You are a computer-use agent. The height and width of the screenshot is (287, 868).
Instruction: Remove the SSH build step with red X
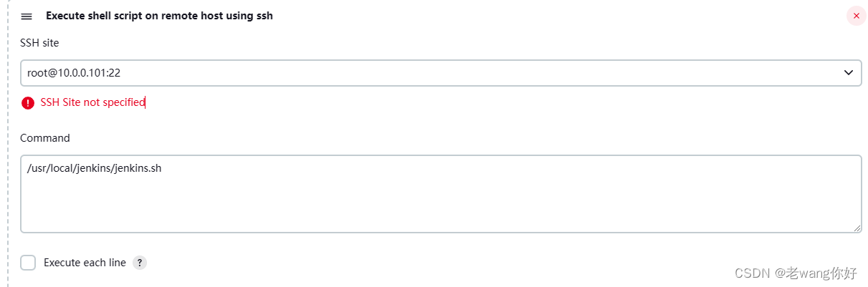857,16
